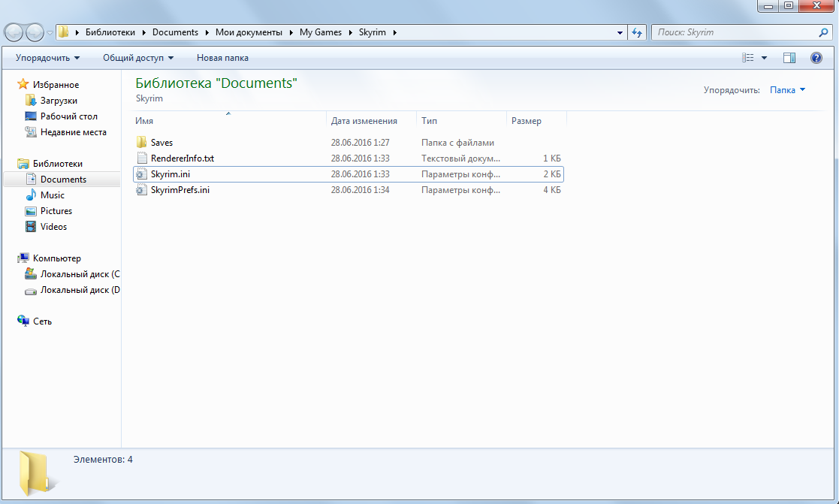
Task: Click the Saves folder icon
Action: [x=141, y=142]
